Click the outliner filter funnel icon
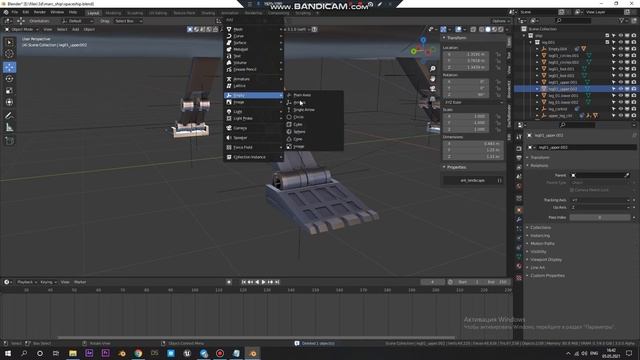Screen dimensions: 640x360 tap(621, 20)
